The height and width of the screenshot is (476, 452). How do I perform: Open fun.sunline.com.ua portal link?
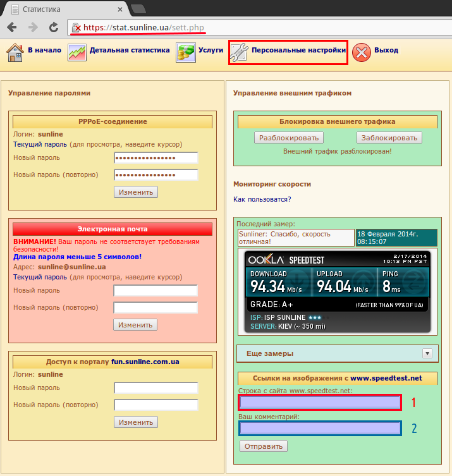[x=145, y=362]
